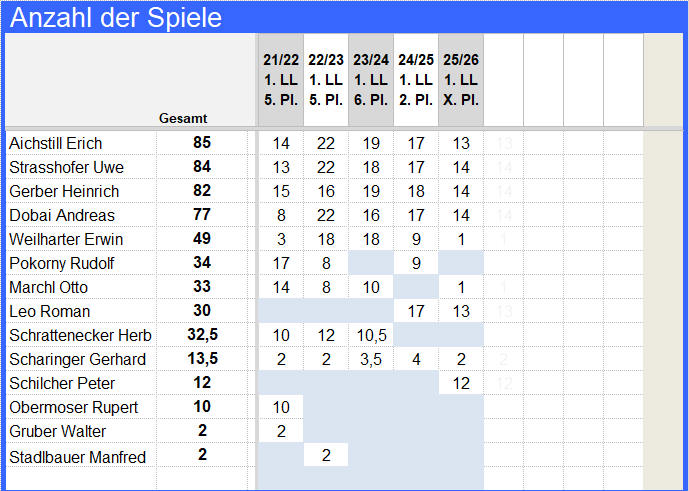Click Schilcher Peter's 25/26 value 12
This screenshot has width=689, height=491.
click(461, 383)
